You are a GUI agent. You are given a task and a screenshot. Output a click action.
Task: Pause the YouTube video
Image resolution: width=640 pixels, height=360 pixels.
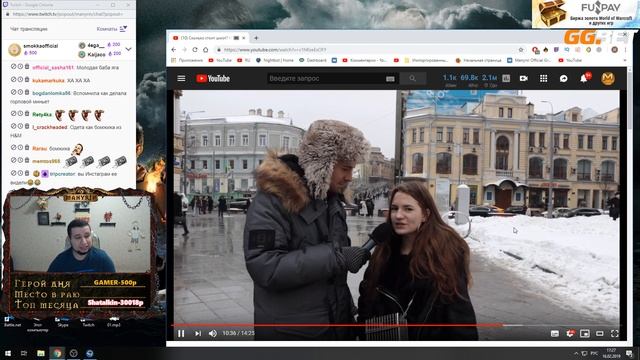coord(181,333)
